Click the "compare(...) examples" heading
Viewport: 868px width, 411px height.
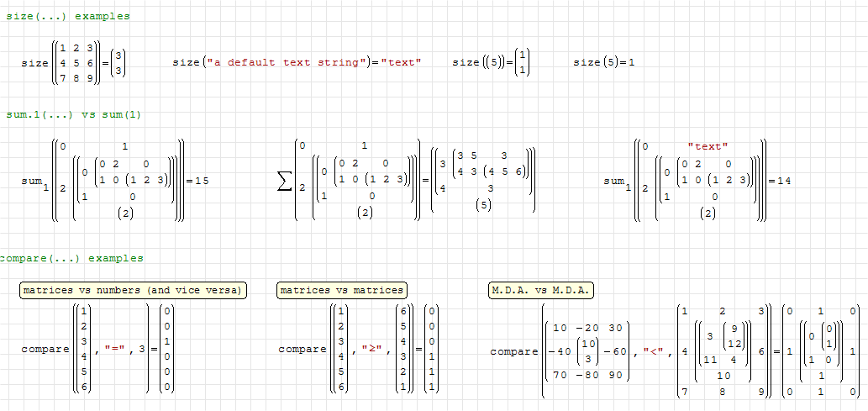point(72,258)
